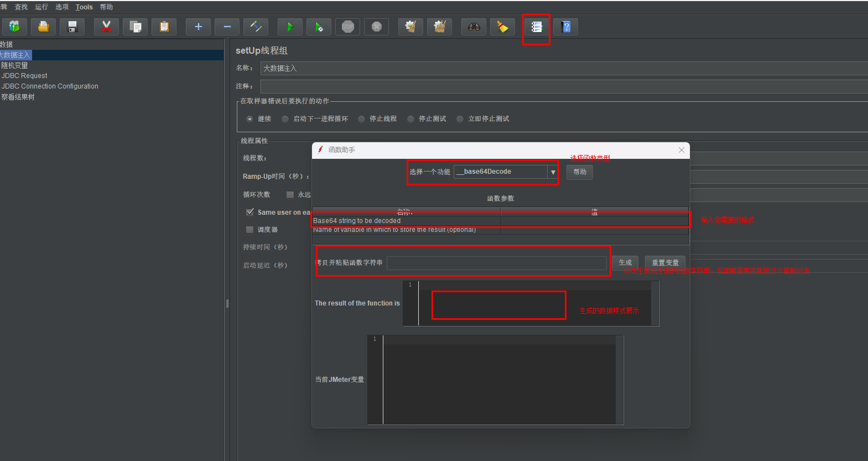The height and width of the screenshot is (461, 868).
Task: Select 停止线程 radio option
Action: coord(362,119)
